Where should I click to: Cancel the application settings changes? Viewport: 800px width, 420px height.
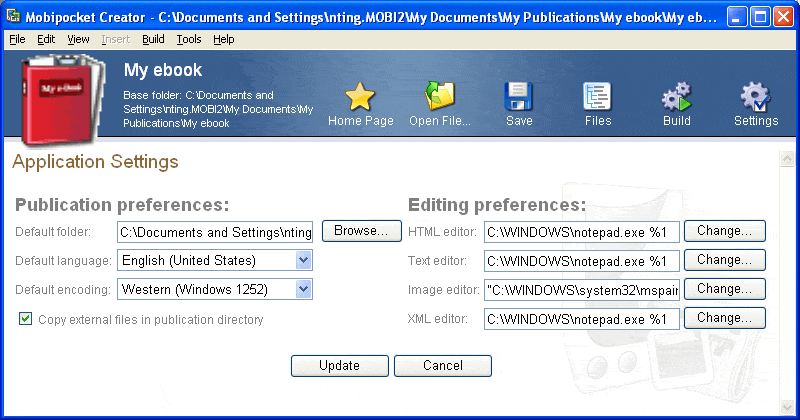(442, 366)
